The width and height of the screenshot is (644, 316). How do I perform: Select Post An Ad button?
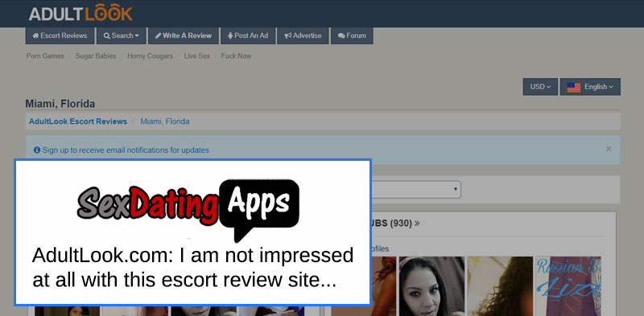248,35
